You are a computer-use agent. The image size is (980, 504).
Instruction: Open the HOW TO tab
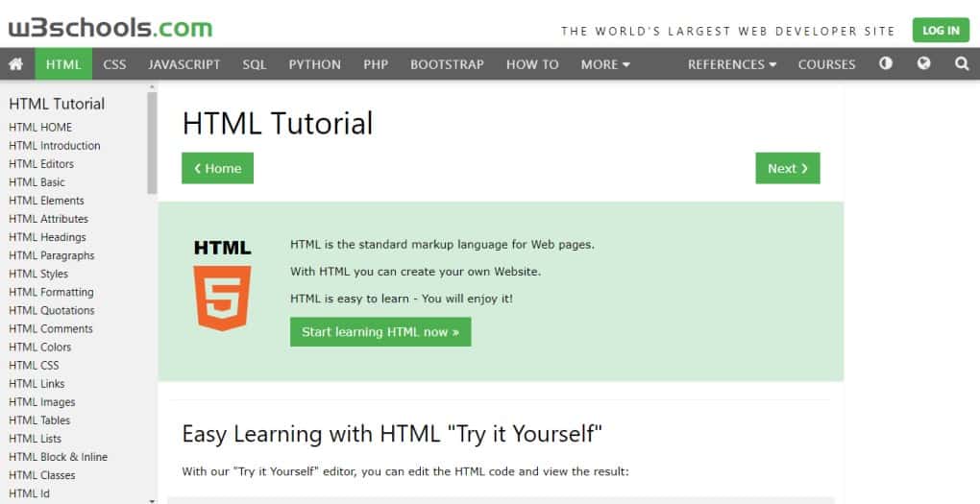[532, 64]
